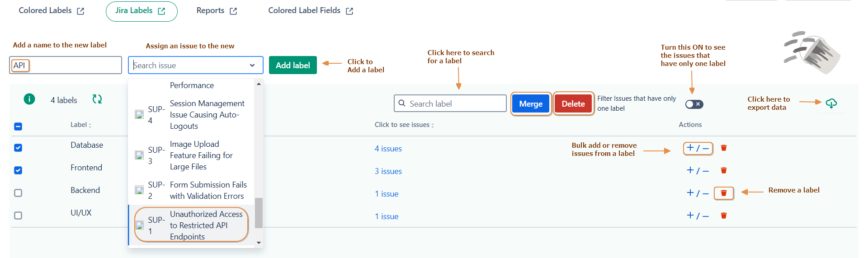Click the cloud export data icon
This screenshot has width=868, height=258.
(x=831, y=103)
